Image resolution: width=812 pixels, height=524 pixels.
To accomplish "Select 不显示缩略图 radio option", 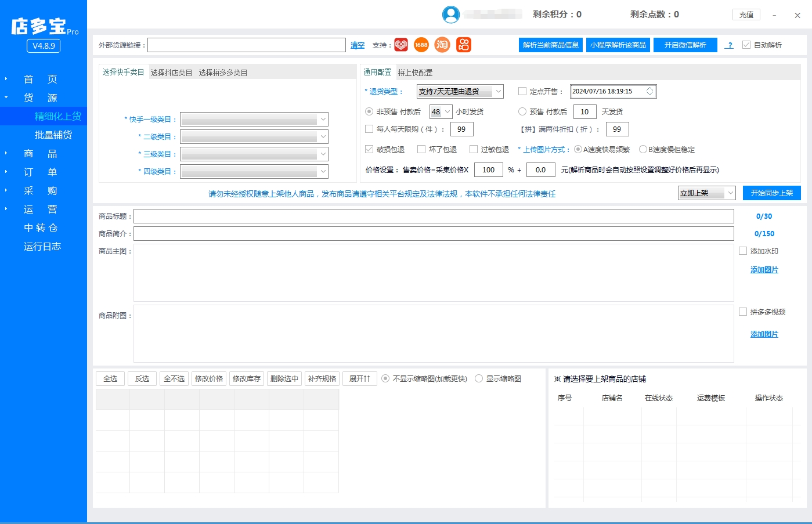I will (x=385, y=378).
